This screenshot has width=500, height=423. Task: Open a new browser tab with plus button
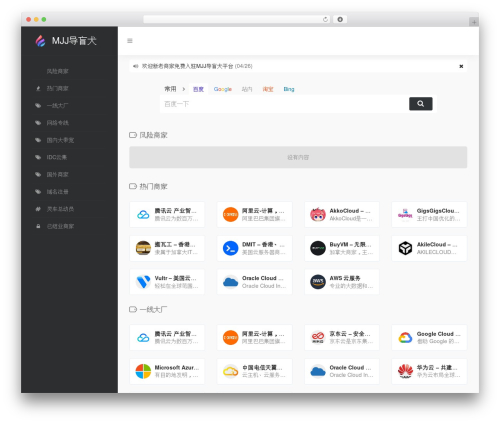point(474,22)
